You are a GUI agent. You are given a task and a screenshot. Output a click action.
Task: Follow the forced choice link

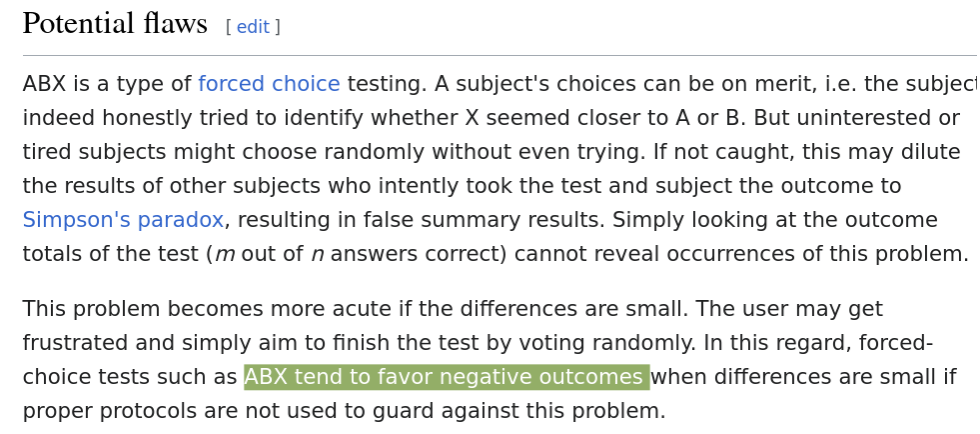tap(269, 84)
